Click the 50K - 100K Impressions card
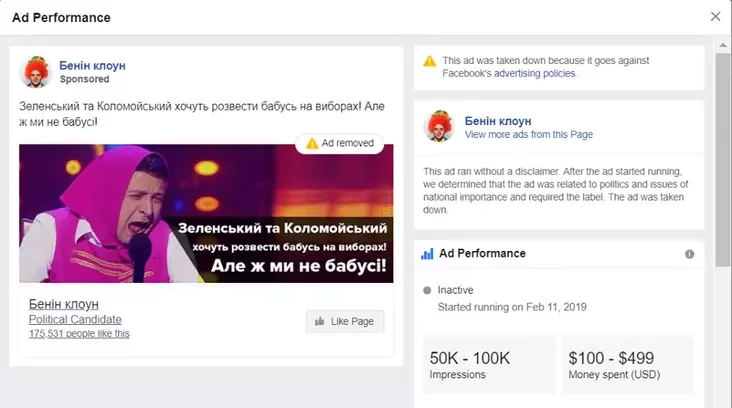The width and height of the screenshot is (732, 408). coord(489,365)
